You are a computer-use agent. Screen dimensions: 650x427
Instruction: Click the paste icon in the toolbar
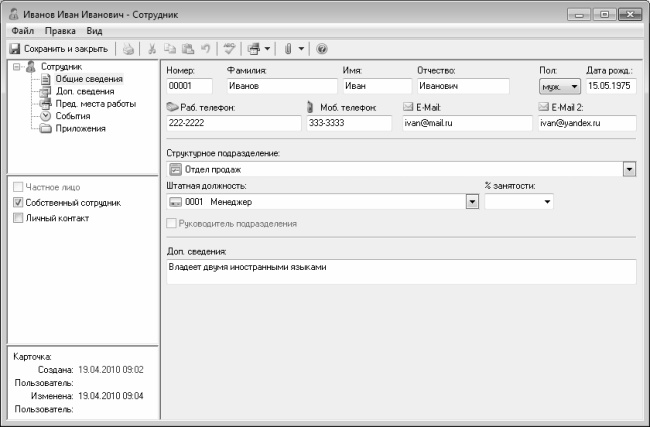click(187, 48)
